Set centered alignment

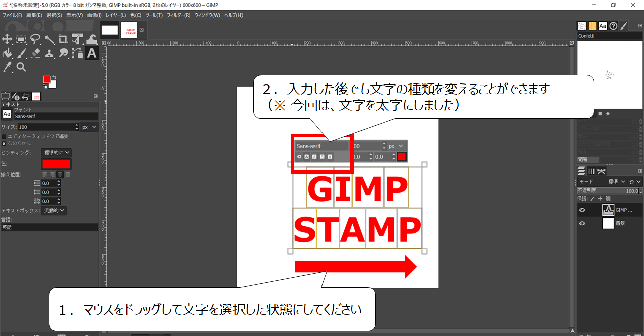[x=60, y=174]
